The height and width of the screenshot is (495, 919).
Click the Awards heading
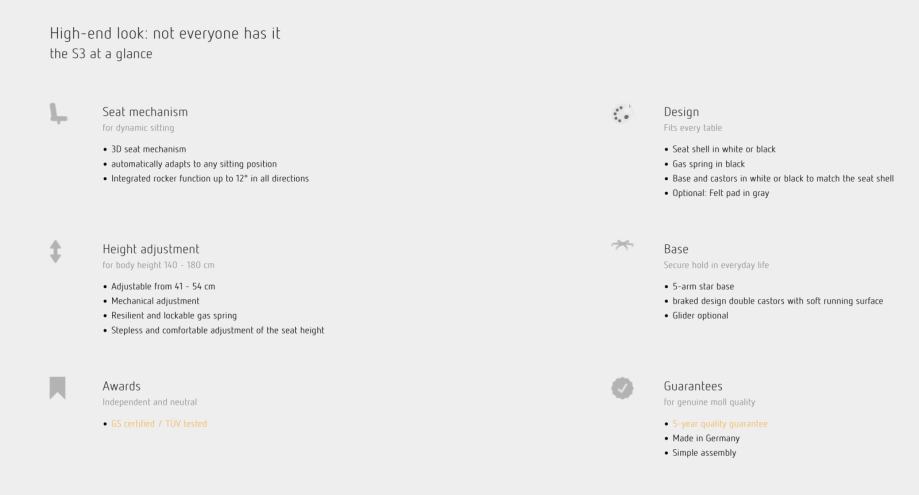[x=121, y=385]
